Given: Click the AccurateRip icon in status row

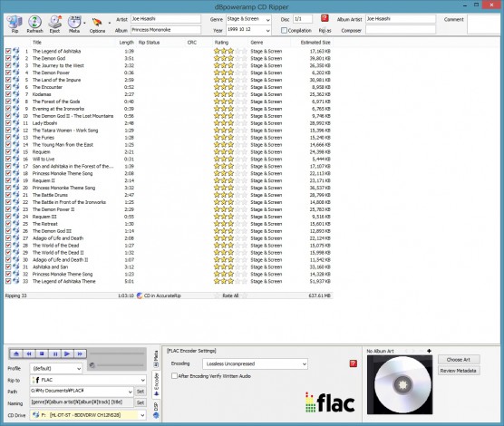Looking at the screenshot, I should pos(140,295).
